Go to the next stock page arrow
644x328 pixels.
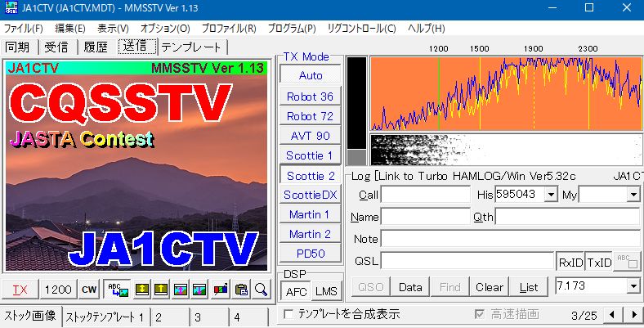tap(634, 315)
